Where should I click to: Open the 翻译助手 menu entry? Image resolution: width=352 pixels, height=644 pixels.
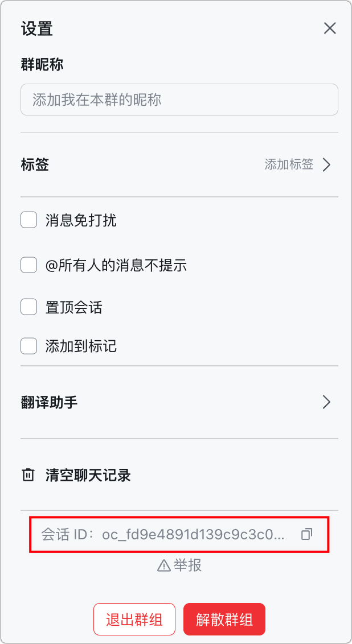(x=49, y=402)
